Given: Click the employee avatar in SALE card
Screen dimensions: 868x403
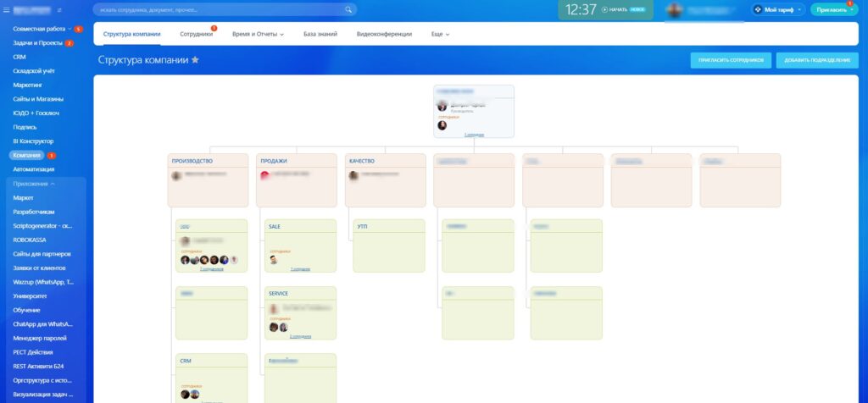Looking at the screenshot, I should click(274, 260).
